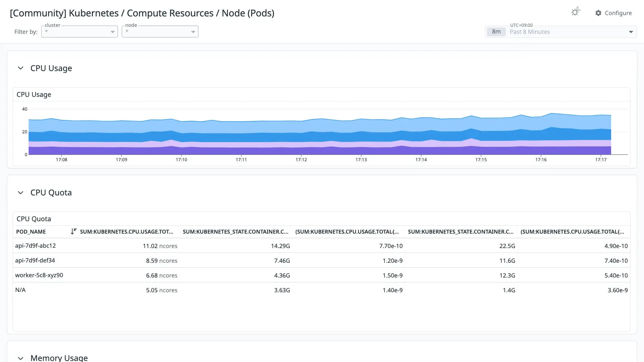
Task: Open the node filter dropdown
Action: 160,32
